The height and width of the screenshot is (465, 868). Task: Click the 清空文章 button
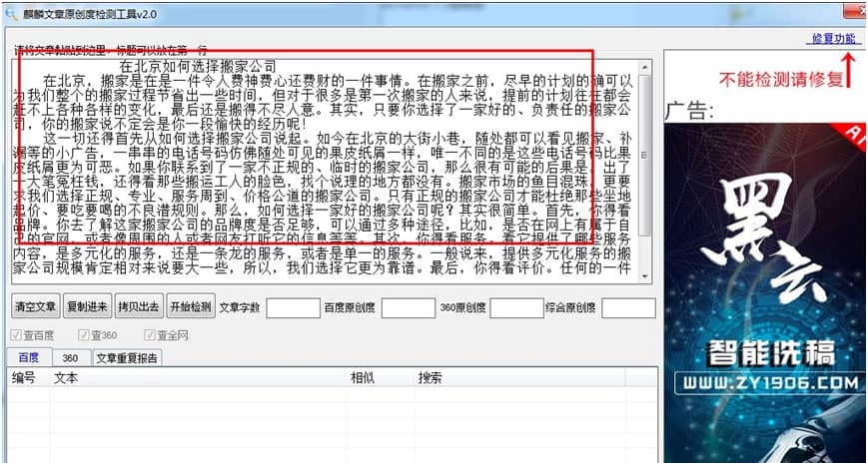[x=35, y=306]
